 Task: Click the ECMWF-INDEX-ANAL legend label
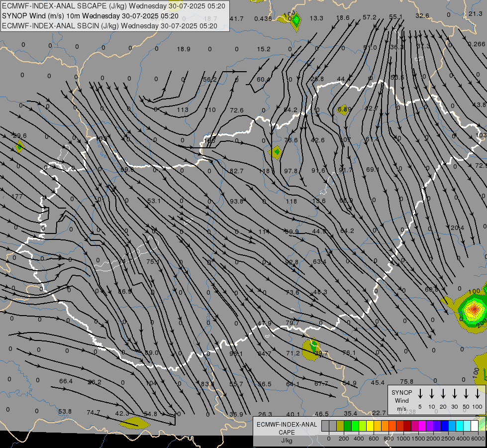pos(287,425)
